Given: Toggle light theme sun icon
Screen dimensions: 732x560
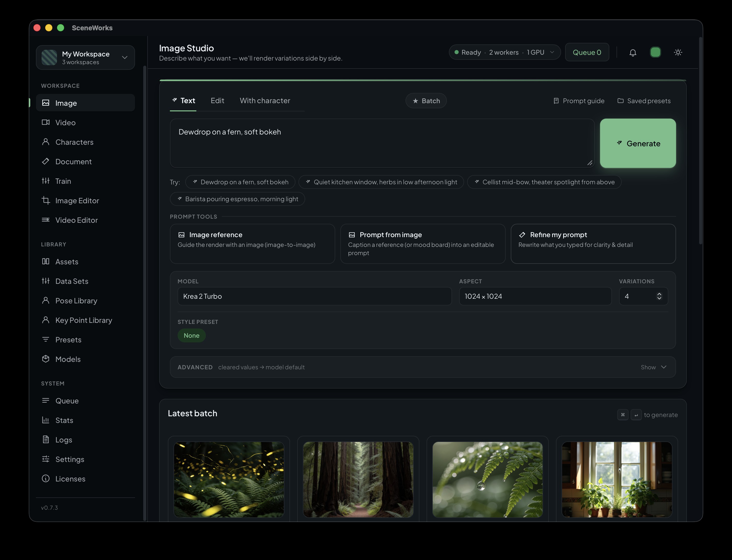Looking at the screenshot, I should [x=678, y=52].
